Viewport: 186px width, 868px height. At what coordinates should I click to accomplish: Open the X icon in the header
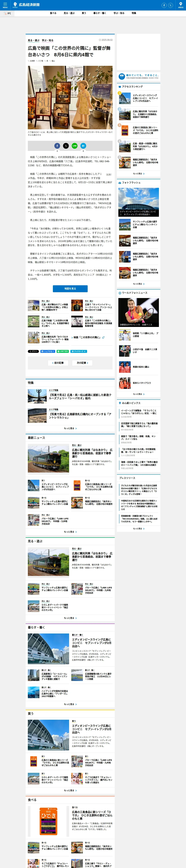coord(170,5)
